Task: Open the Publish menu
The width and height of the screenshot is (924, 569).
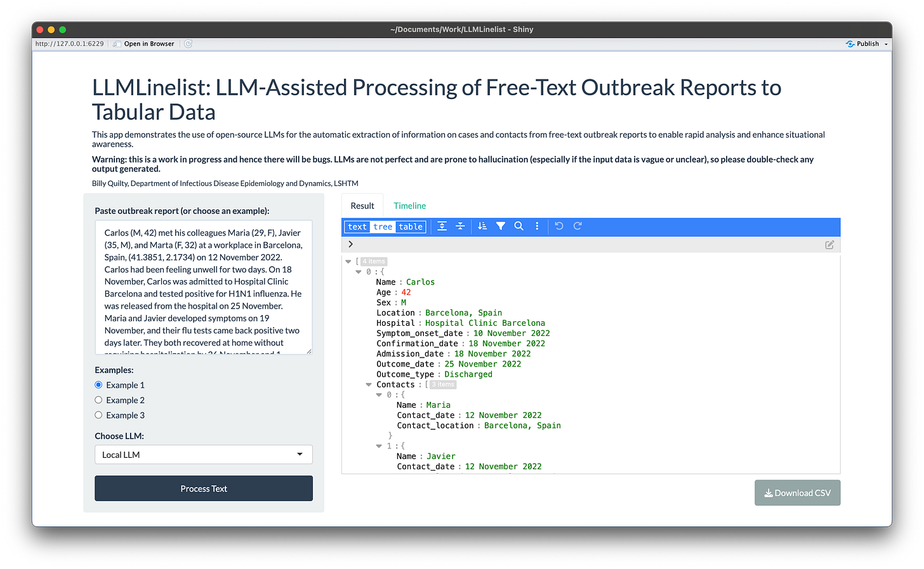Action: click(x=866, y=43)
